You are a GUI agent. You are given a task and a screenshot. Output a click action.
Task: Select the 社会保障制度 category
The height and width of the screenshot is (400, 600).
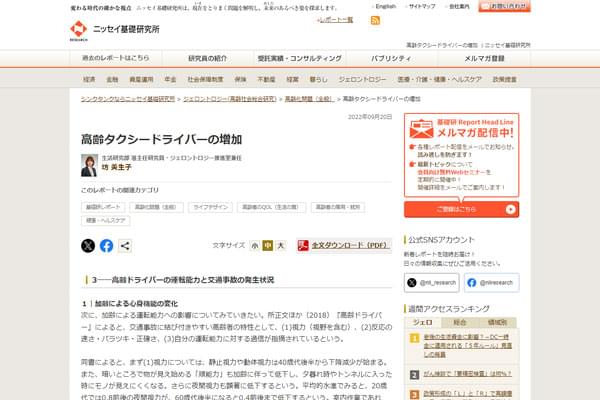click(x=205, y=79)
